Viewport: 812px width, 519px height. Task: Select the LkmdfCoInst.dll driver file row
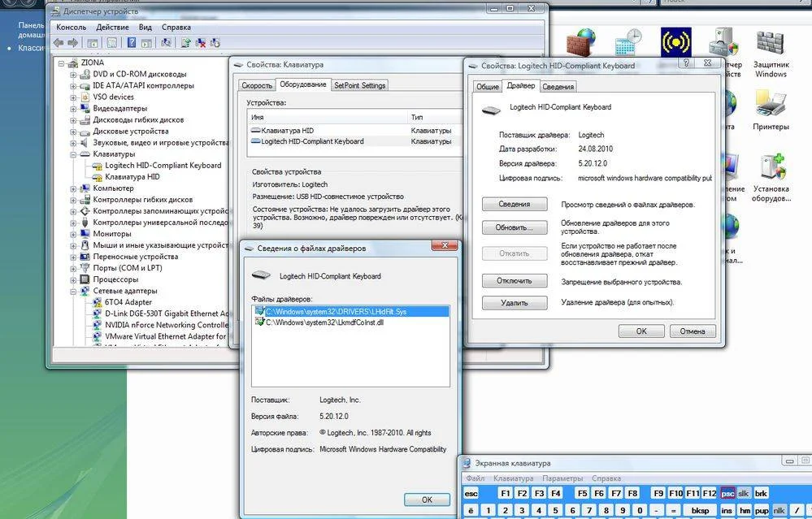(350, 322)
